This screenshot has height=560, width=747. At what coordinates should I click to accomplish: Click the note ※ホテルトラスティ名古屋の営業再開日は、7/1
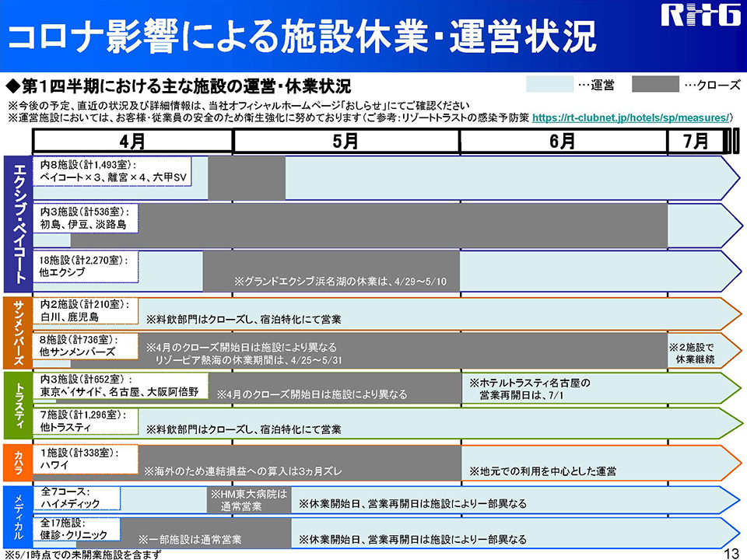(x=530, y=389)
